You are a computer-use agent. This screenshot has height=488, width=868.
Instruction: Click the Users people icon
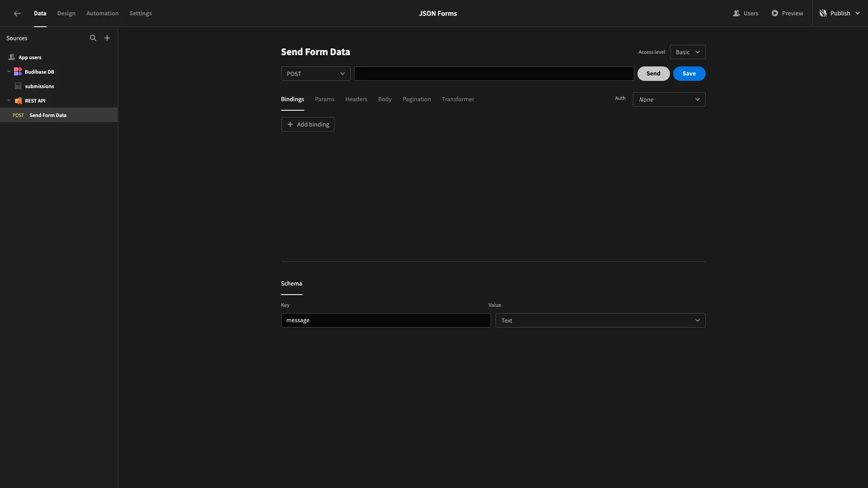coord(736,13)
